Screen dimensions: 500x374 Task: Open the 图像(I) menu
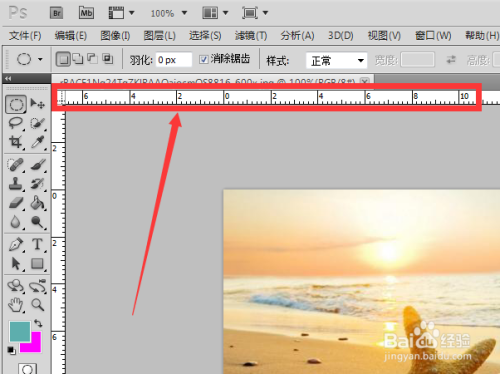click(115, 35)
